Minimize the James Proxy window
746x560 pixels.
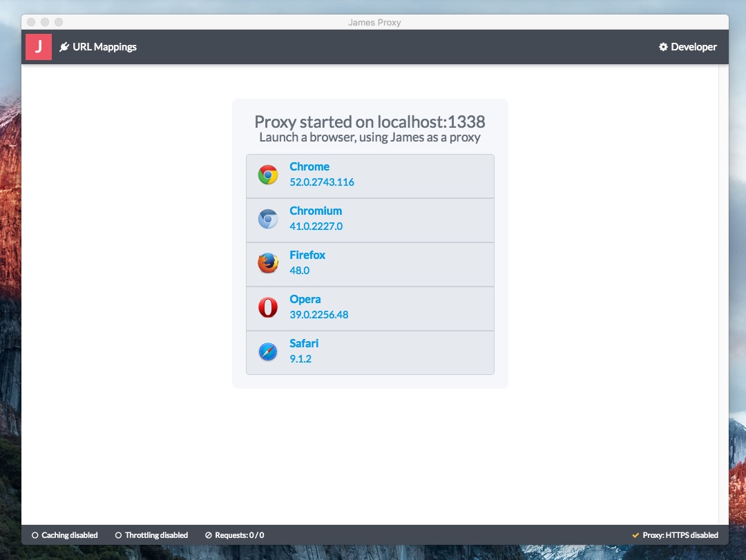(x=45, y=22)
